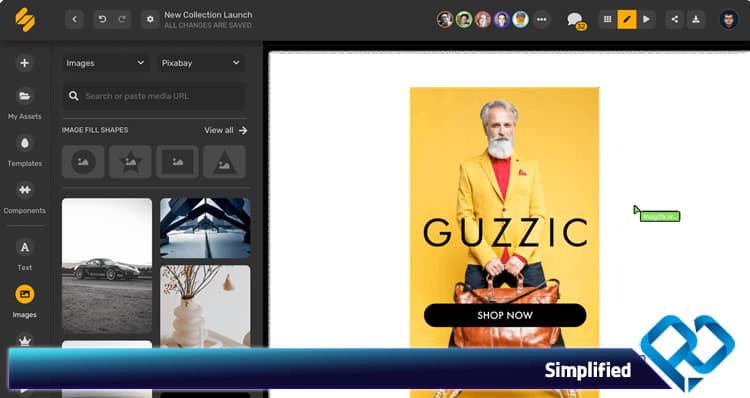Click the search media URL field
This screenshot has width=750, height=398.
coord(154,96)
